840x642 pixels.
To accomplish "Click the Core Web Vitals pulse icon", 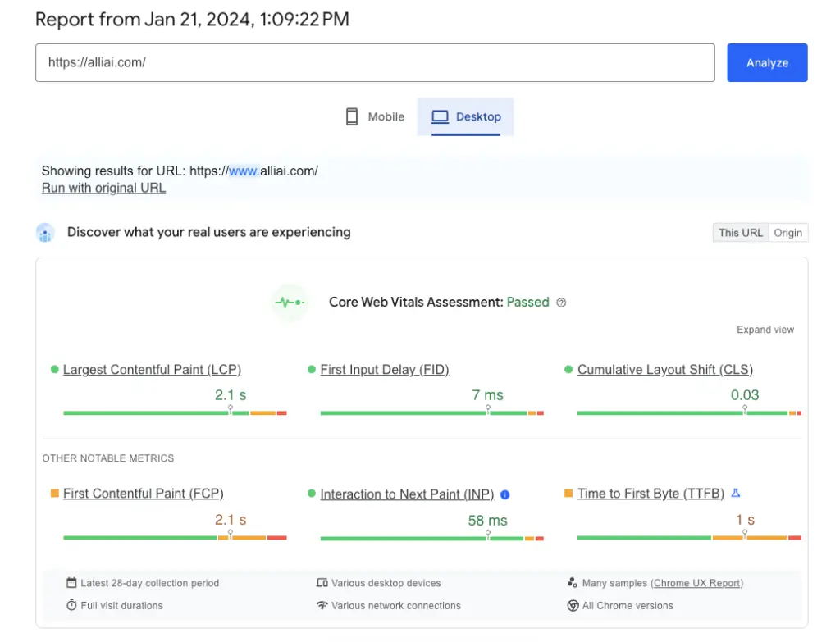I will (290, 303).
